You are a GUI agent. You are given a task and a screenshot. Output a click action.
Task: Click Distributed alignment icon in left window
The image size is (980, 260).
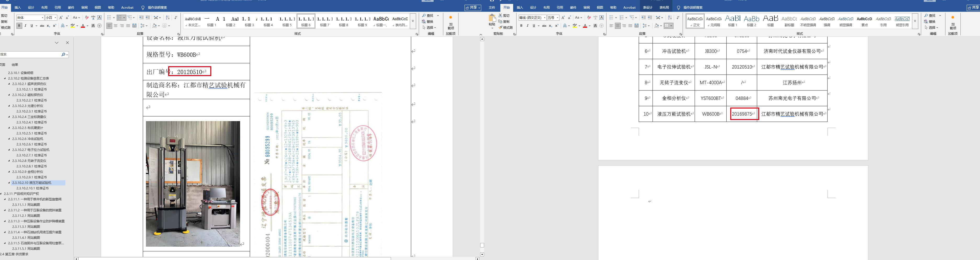(x=134, y=26)
